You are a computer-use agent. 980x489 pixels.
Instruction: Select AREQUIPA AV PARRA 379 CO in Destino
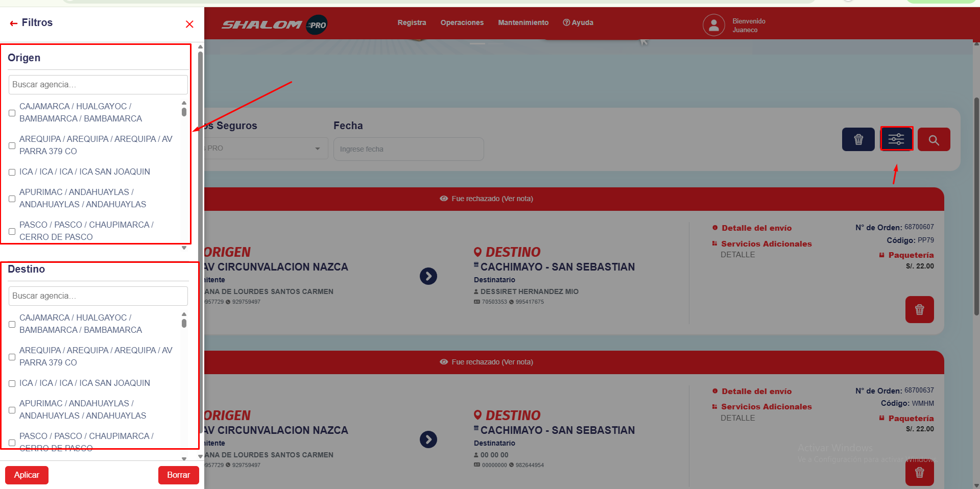[x=12, y=357]
